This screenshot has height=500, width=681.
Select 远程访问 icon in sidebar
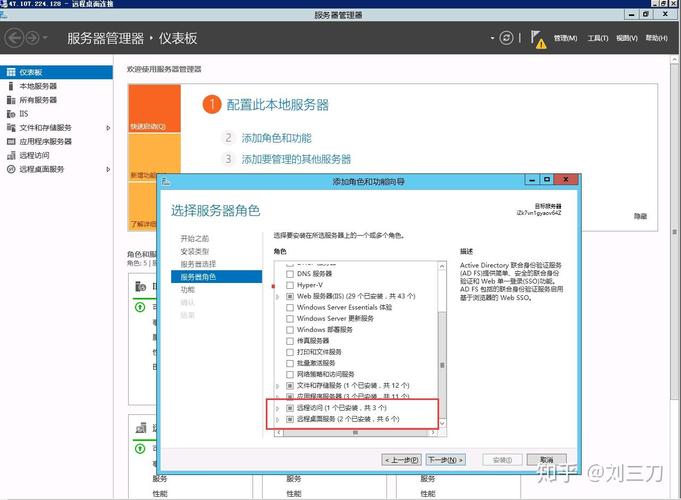11,156
